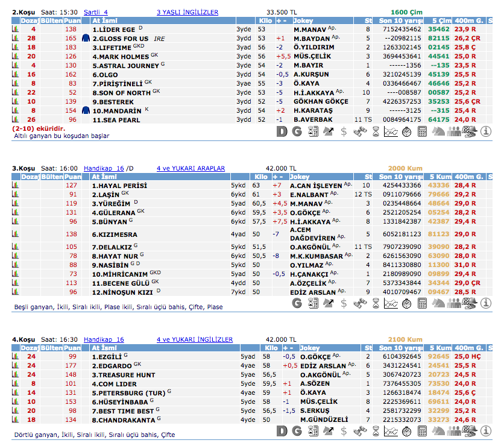This screenshot has width=504, height=443.
Task: Click the 3 YAŞLI İNGİLİZLER link
Action: tap(187, 12)
